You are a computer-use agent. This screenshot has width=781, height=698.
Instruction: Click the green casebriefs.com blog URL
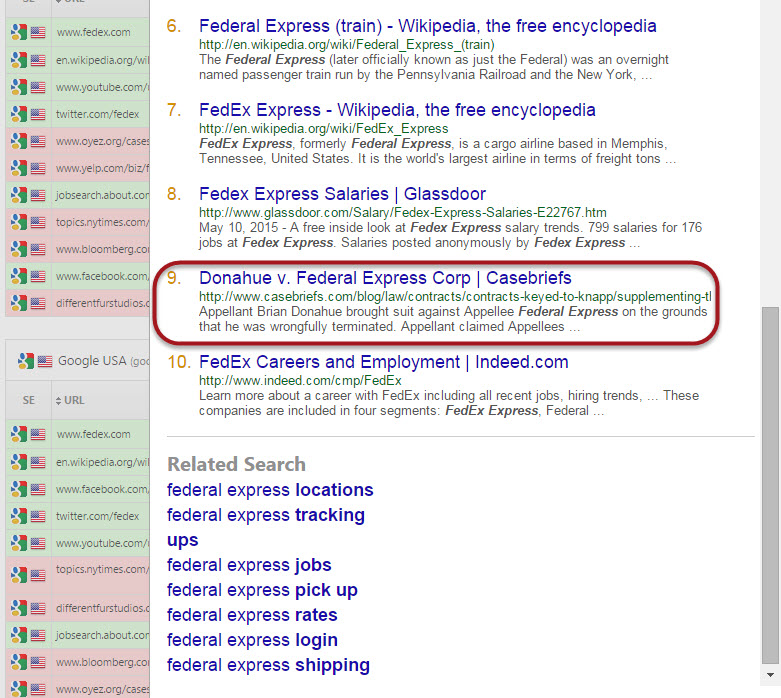455,297
